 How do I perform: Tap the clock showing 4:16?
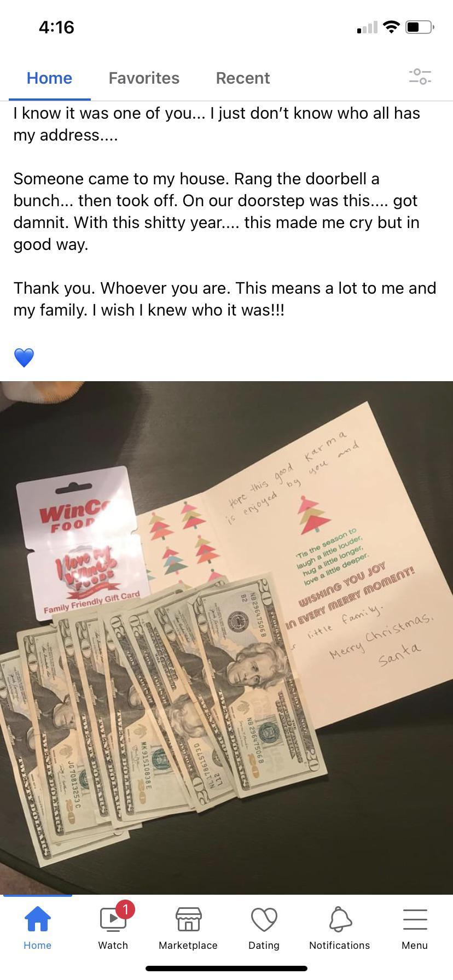(x=56, y=27)
